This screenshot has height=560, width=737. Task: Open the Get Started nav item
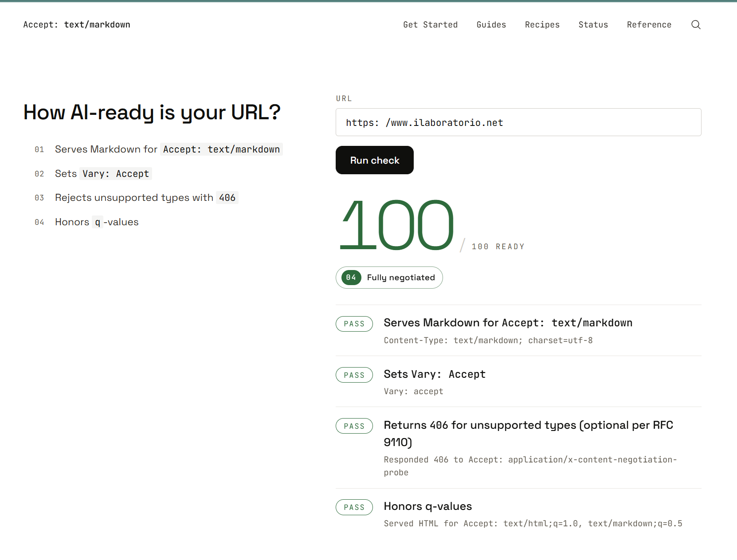coord(430,25)
